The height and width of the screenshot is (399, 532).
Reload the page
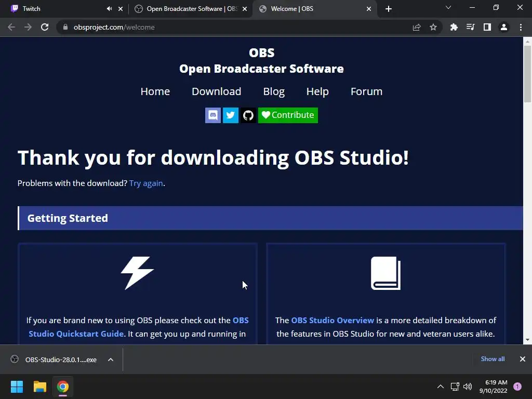(45, 27)
